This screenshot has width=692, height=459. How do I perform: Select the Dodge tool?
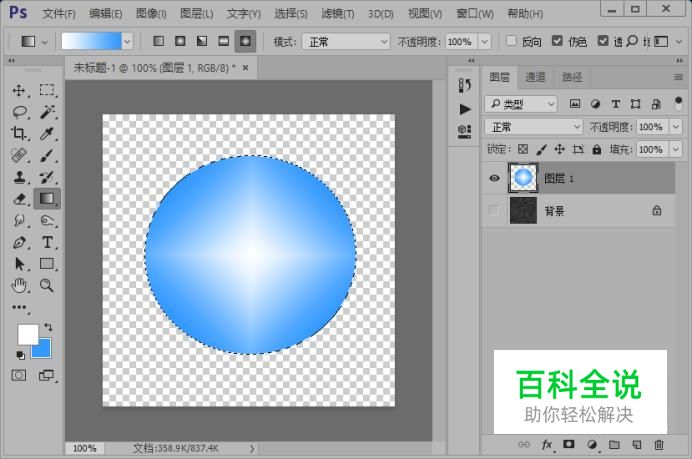[47, 220]
